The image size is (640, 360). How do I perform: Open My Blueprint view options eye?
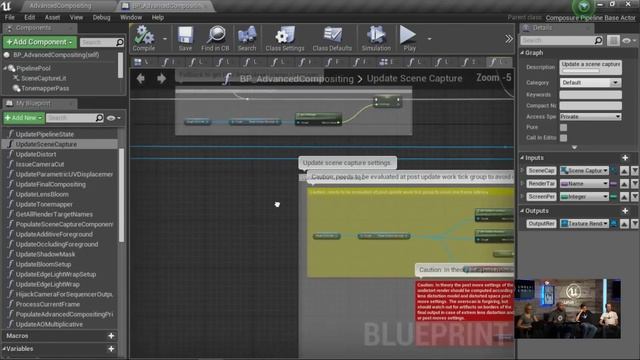pos(113,118)
